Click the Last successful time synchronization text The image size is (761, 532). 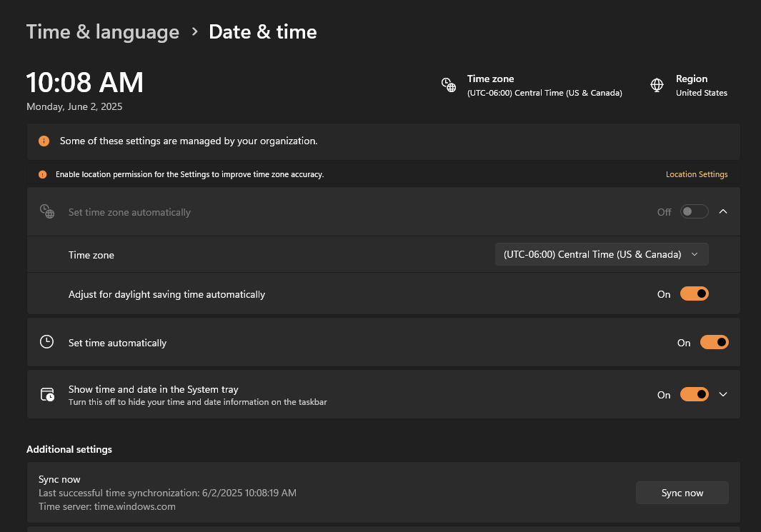pos(167,493)
